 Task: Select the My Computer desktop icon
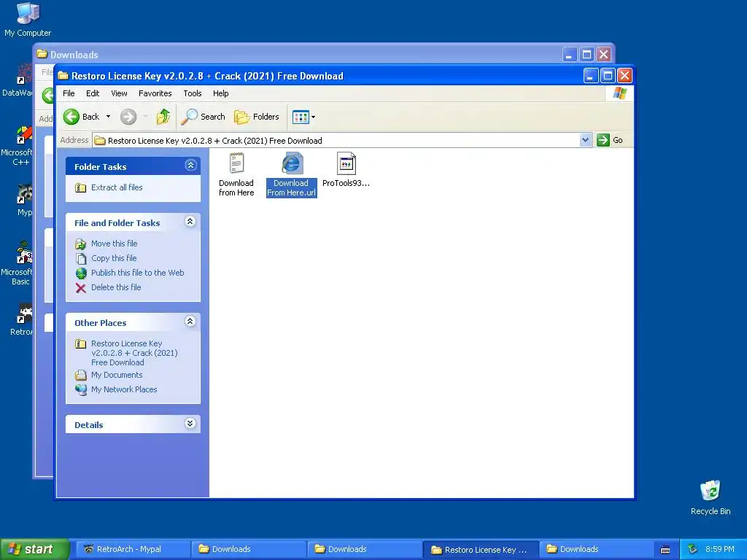[x=28, y=20]
